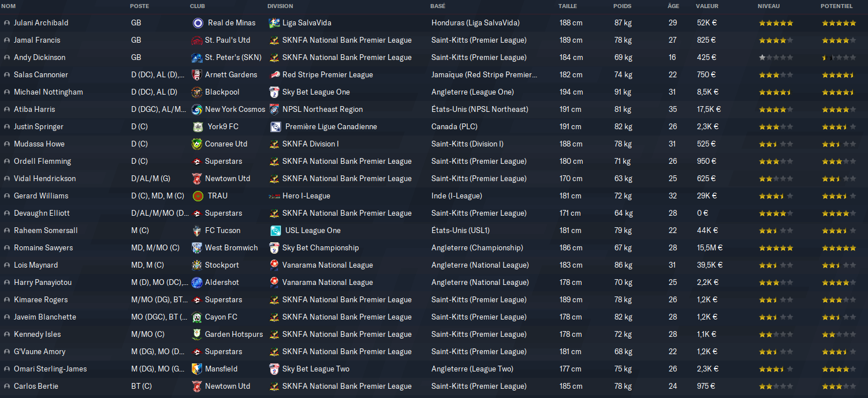Sort players by VALEUR column header
Screen dimensions: 868x398
[707, 6]
